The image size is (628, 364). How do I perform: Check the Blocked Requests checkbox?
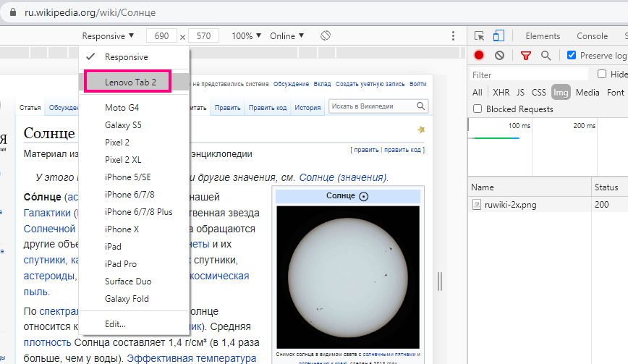click(x=478, y=109)
